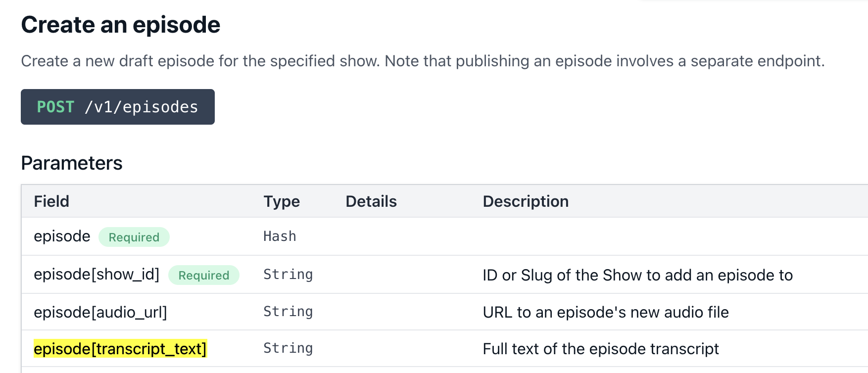Click the Required badge beside episode[show_id]

pos(203,275)
